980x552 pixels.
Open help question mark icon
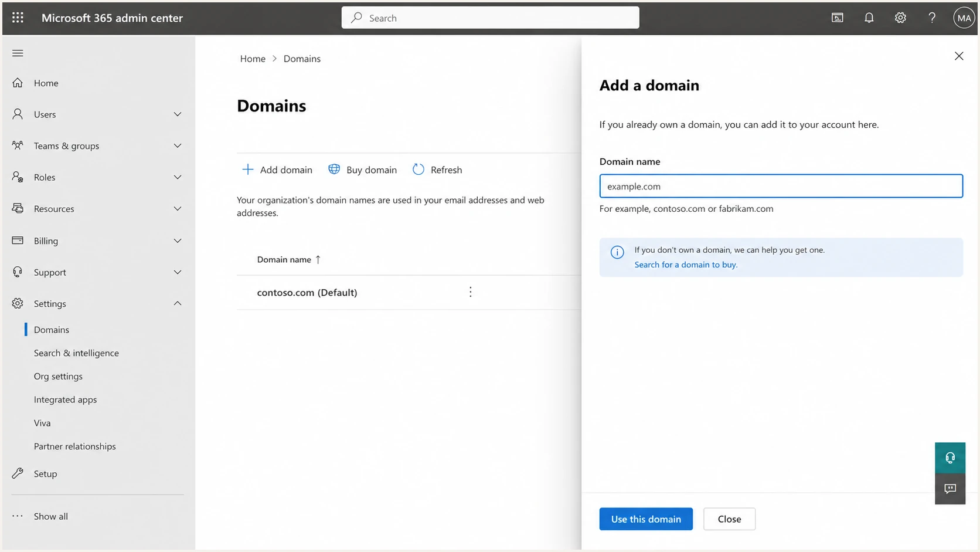coord(932,18)
